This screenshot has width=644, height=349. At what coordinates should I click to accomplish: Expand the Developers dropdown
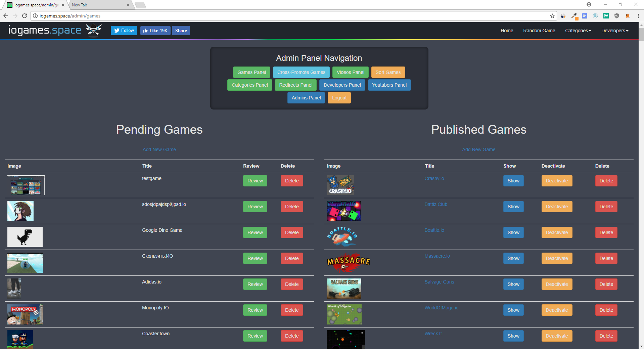click(x=614, y=31)
